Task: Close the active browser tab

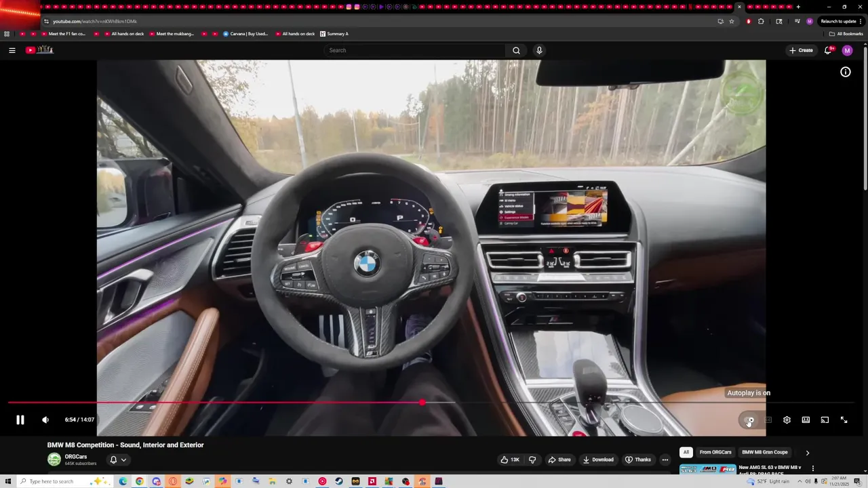Action: [x=739, y=7]
